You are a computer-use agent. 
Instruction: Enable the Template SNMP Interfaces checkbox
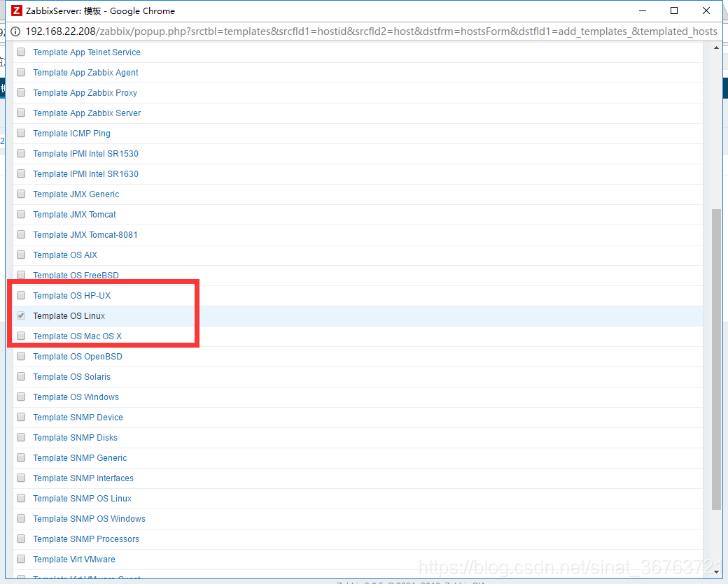21,478
